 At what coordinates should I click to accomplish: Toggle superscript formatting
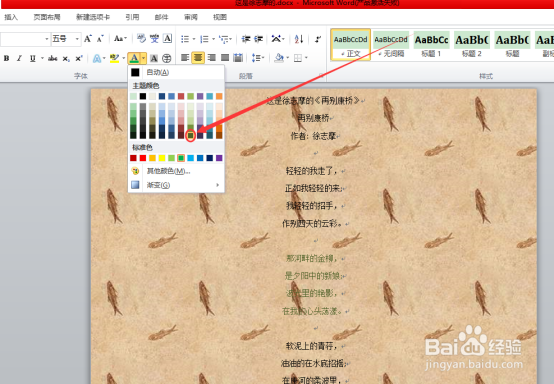[78, 58]
